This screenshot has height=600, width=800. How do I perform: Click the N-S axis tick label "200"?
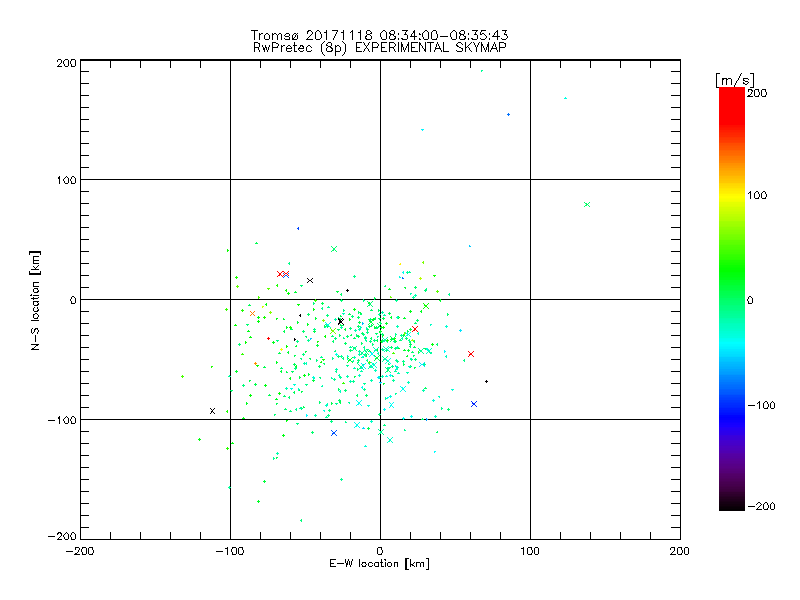coord(66,64)
